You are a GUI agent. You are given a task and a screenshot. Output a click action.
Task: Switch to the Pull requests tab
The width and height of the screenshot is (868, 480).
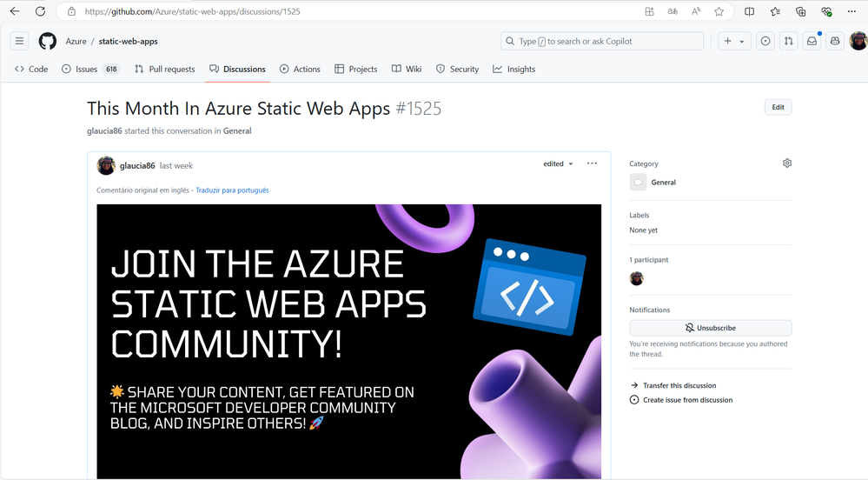coord(165,70)
